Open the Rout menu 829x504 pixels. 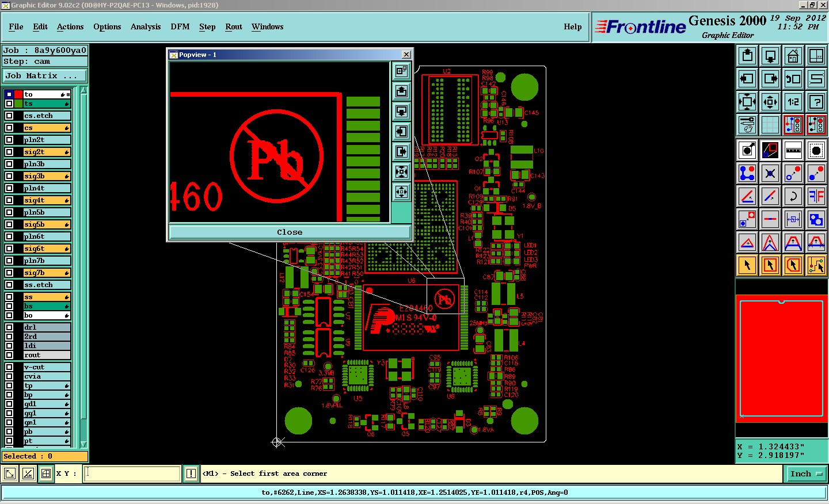pos(234,26)
